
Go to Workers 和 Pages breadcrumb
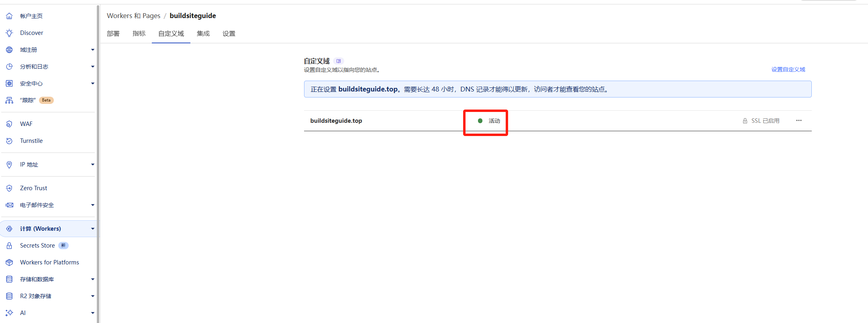point(133,16)
